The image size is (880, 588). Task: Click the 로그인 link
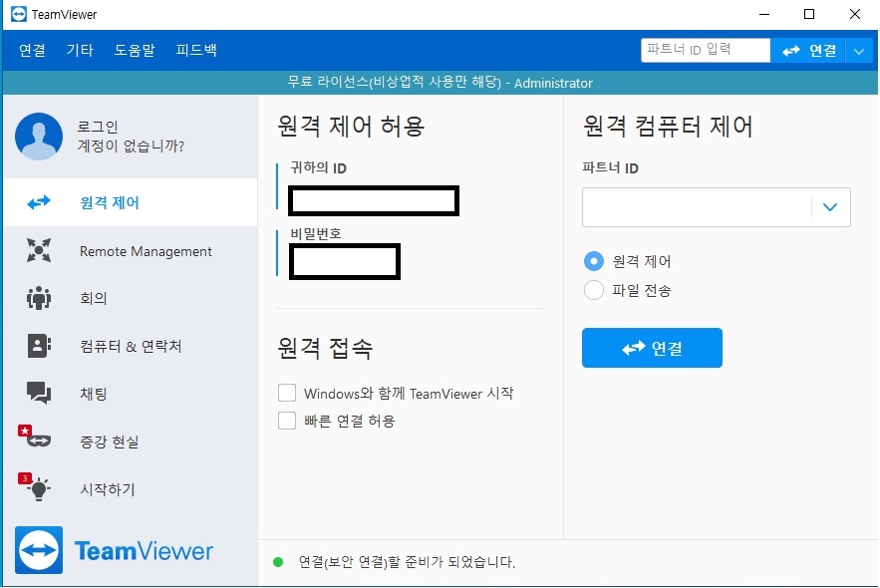(x=98, y=127)
